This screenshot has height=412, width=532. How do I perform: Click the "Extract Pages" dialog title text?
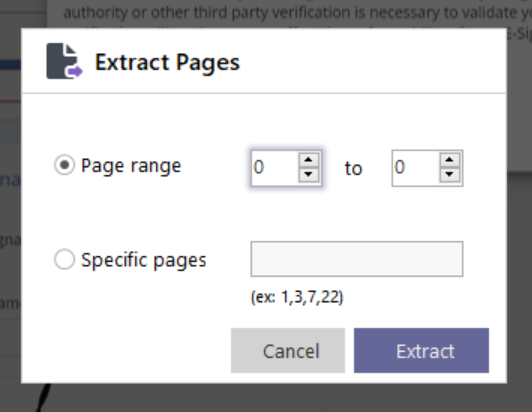(167, 62)
